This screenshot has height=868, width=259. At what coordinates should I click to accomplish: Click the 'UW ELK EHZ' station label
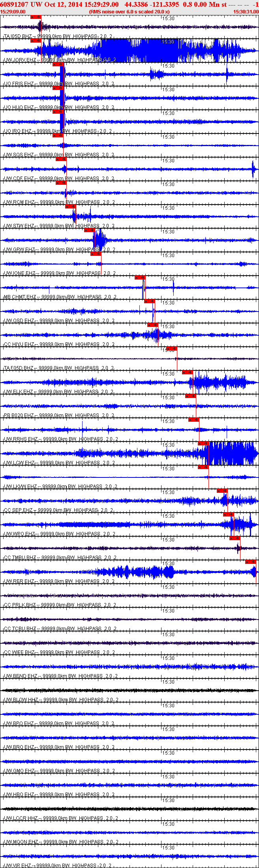[19, 392]
